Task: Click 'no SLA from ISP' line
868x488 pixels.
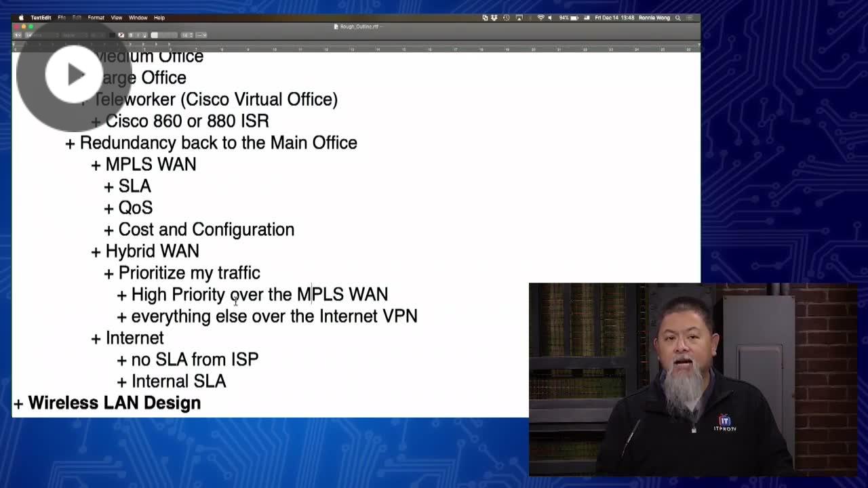Action: [x=195, y=359]
